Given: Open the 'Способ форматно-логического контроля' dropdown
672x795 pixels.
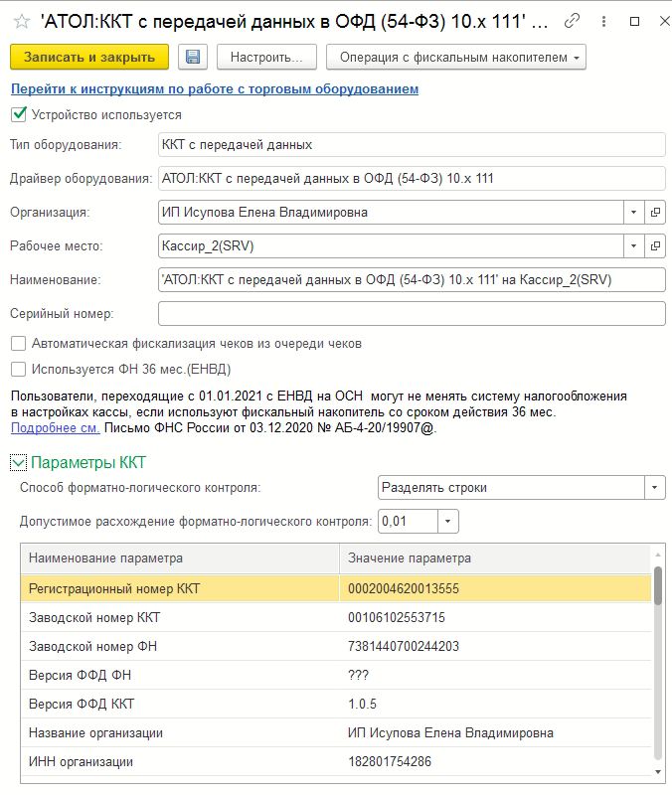Looking at the screenshot, I should coord(654,488).
